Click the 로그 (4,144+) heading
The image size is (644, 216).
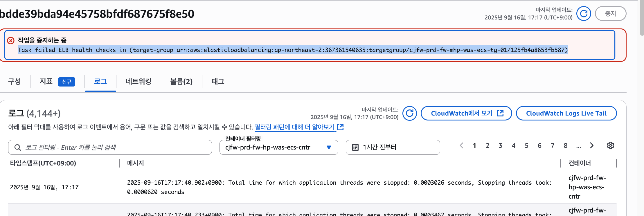34,113
